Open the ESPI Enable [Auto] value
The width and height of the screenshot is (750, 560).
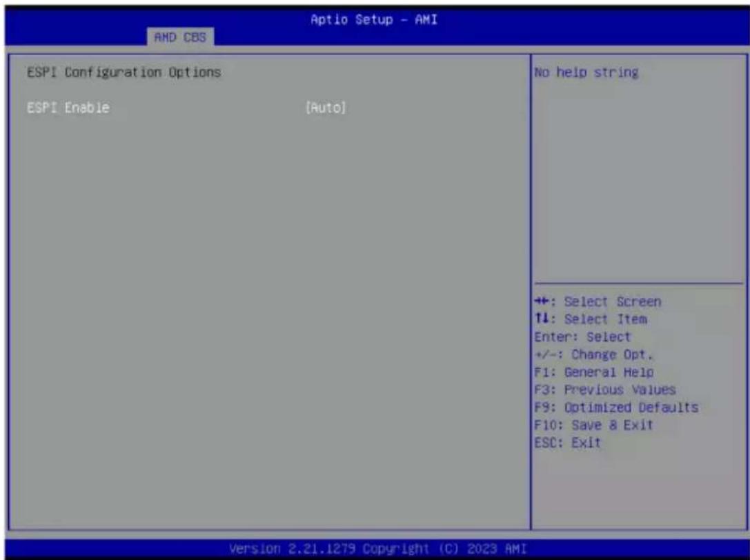click(326, 108)
